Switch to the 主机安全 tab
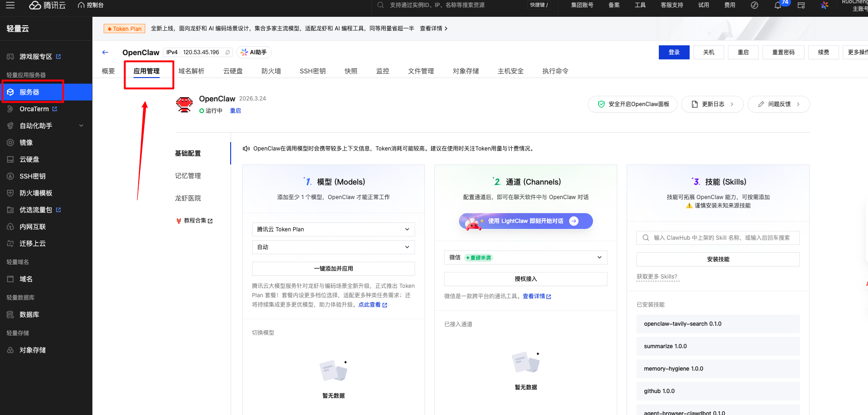Screen dimensions: 868x415 coord(511,71)
